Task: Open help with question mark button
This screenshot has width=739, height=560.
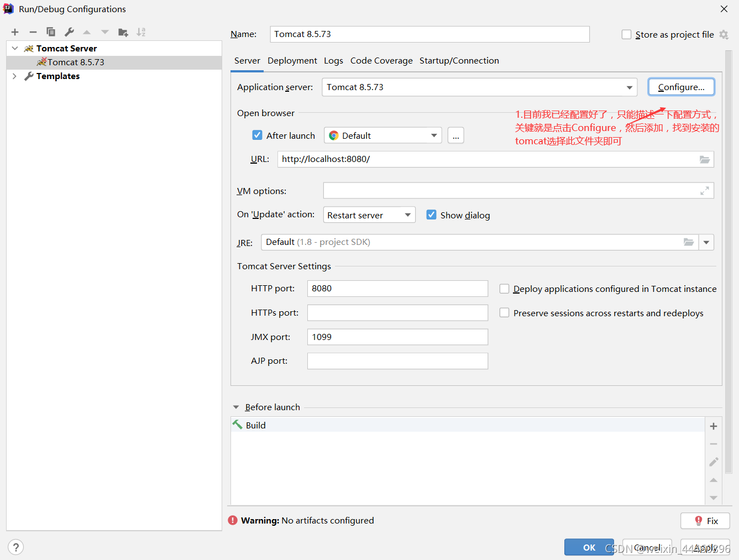Action: (x=16, y=547)
